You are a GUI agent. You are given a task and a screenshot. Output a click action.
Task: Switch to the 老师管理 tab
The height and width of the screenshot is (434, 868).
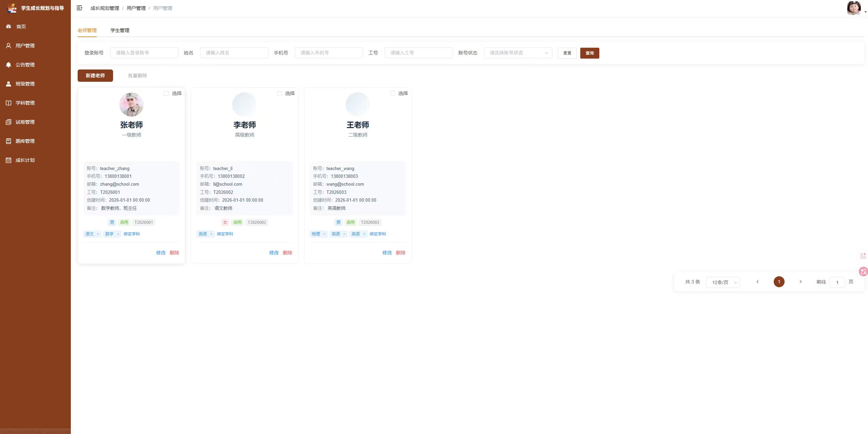(87, 30)
